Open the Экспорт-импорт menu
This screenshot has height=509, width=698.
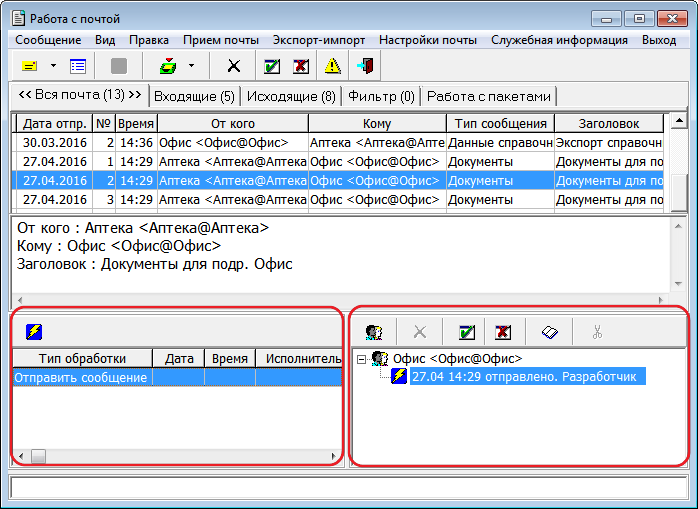pyautogui.click(x=319, y=40)
